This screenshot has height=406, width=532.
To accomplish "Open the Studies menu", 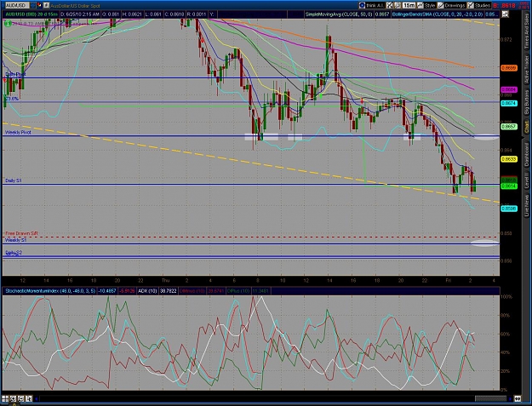I will (482, 5).
